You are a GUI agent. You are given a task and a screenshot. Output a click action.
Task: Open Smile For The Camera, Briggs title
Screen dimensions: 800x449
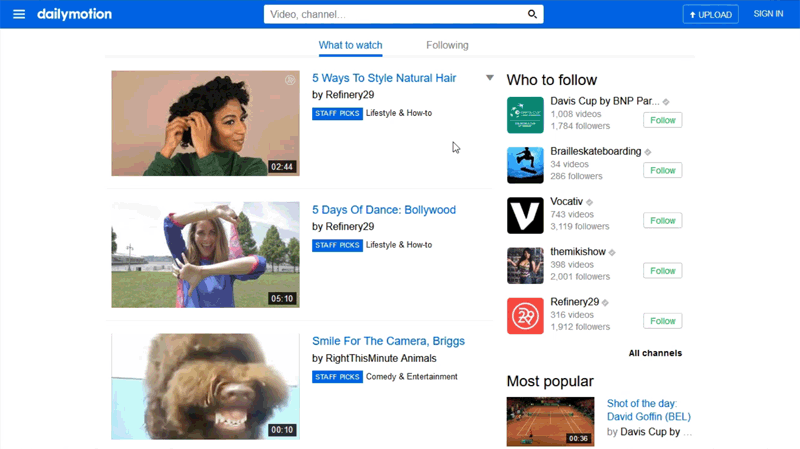[388, 341]
